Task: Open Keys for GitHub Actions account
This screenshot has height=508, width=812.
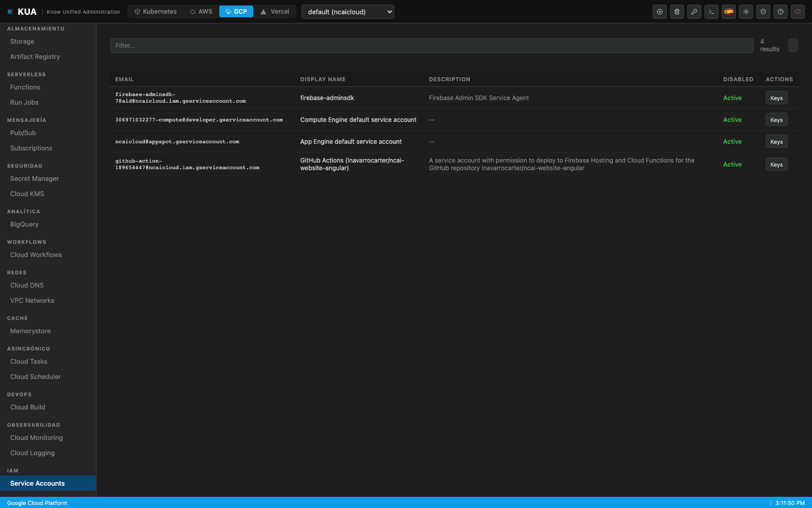Action: (x=776, y=165)
